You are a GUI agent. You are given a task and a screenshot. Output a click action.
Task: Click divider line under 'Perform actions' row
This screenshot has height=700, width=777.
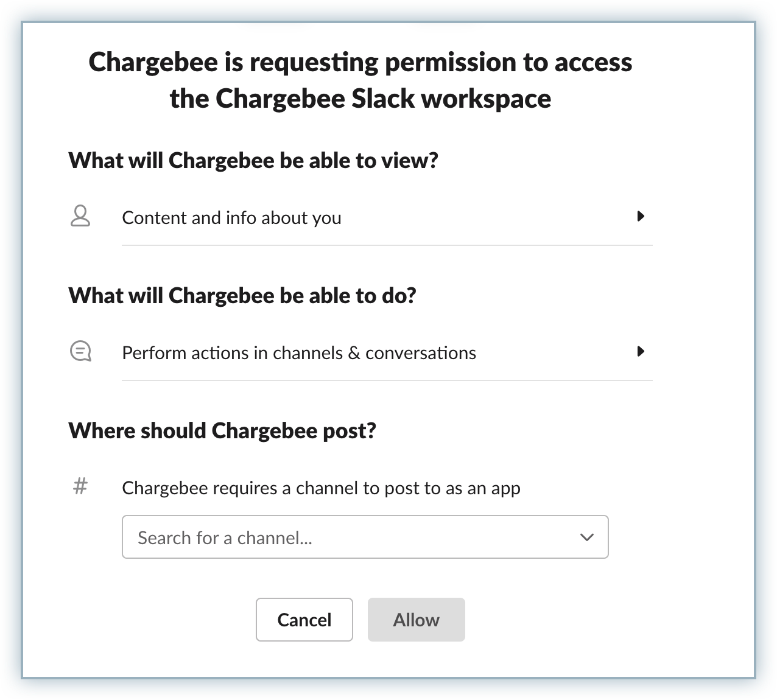coord(387,380)
